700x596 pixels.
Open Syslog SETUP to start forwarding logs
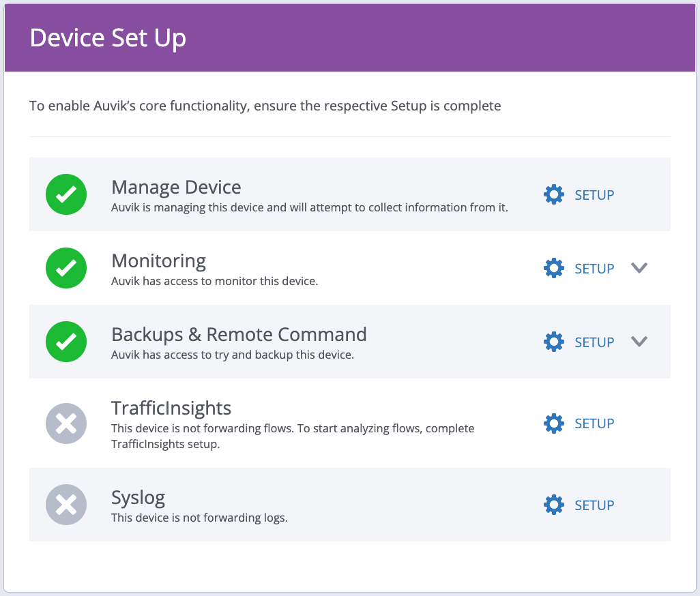click(594, 505)
